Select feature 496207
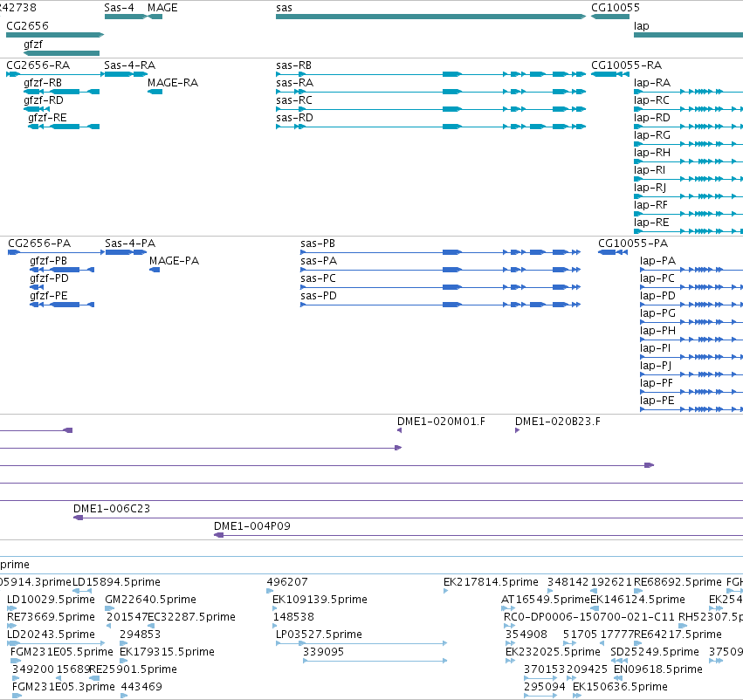Image resolution: width=743 pixels, height=700 pixels. click(x=270, y=591)
